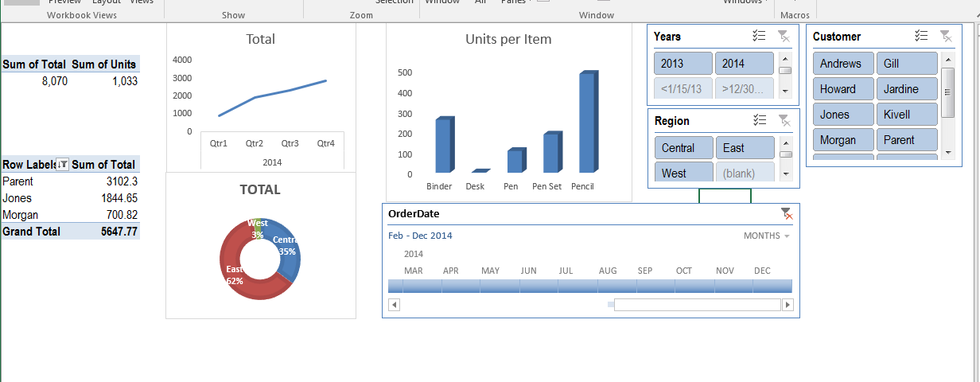
Task: Filter Customer slicer by Andrews
Action: 843,64
